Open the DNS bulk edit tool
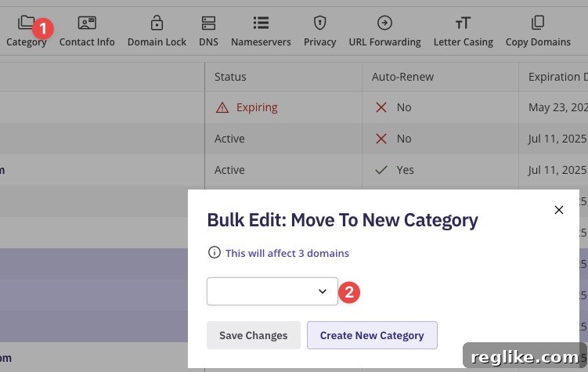 [208, 31]
